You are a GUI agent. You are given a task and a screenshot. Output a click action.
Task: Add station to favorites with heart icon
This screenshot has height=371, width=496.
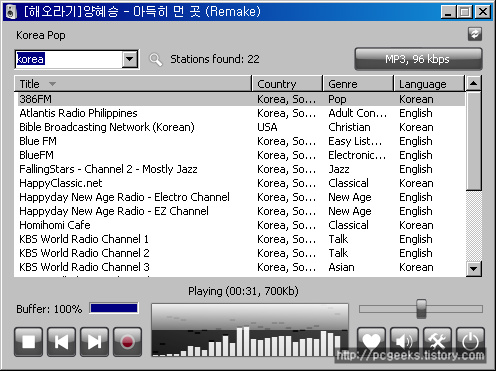coord(371,341)
